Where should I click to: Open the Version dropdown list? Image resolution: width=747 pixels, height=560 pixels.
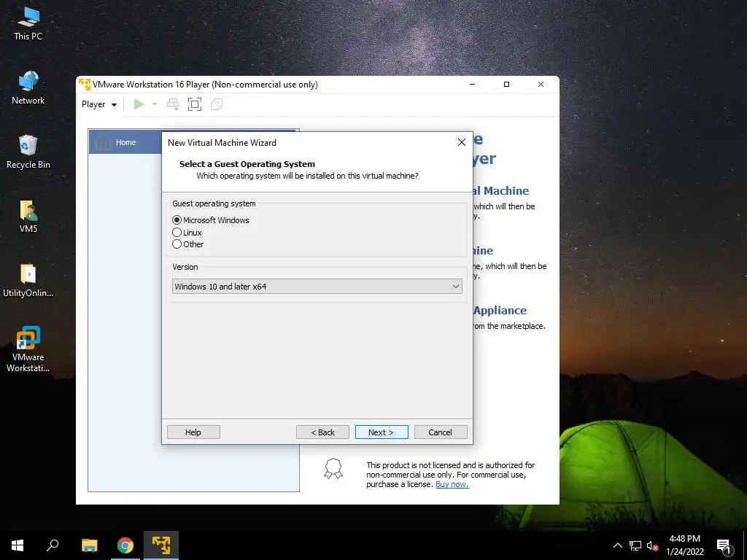pyautogui.click(x=317, y=286)
